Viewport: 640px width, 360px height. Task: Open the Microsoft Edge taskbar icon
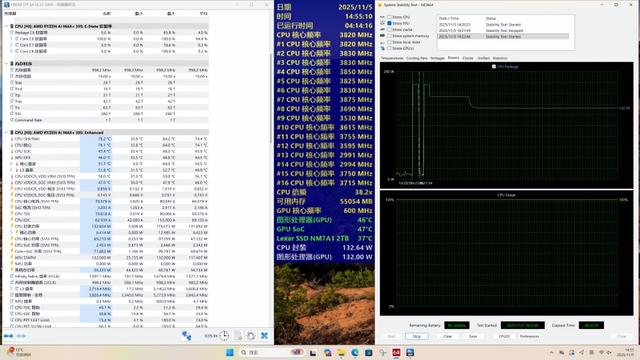pyautogui.click(x=355, y=353)
